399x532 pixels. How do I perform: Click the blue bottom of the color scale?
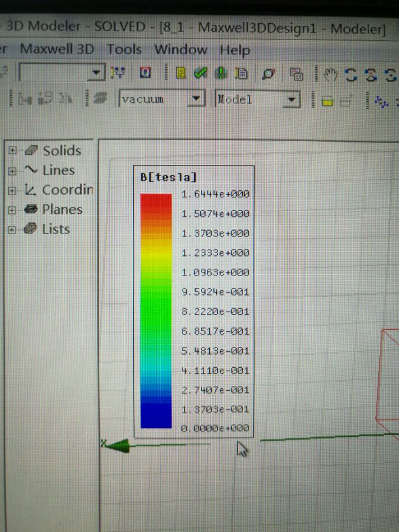click(156, 416)
